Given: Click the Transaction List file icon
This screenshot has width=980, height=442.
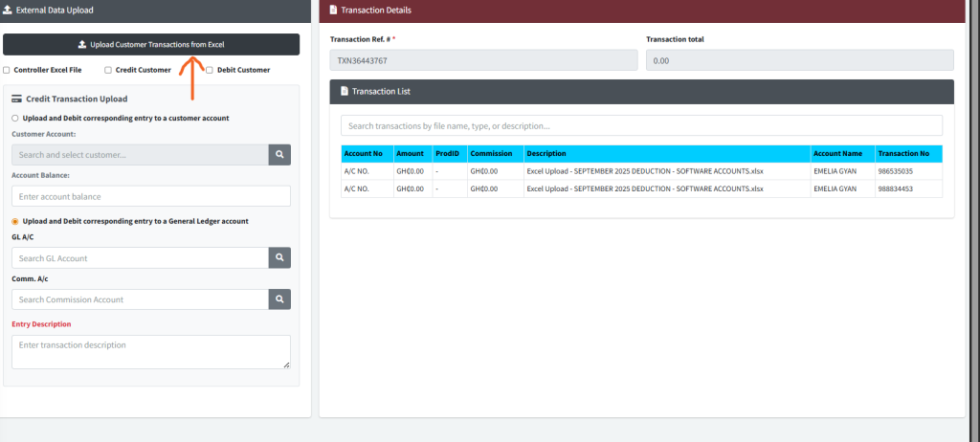Looking at the screenshot, I should pos(345,92).
